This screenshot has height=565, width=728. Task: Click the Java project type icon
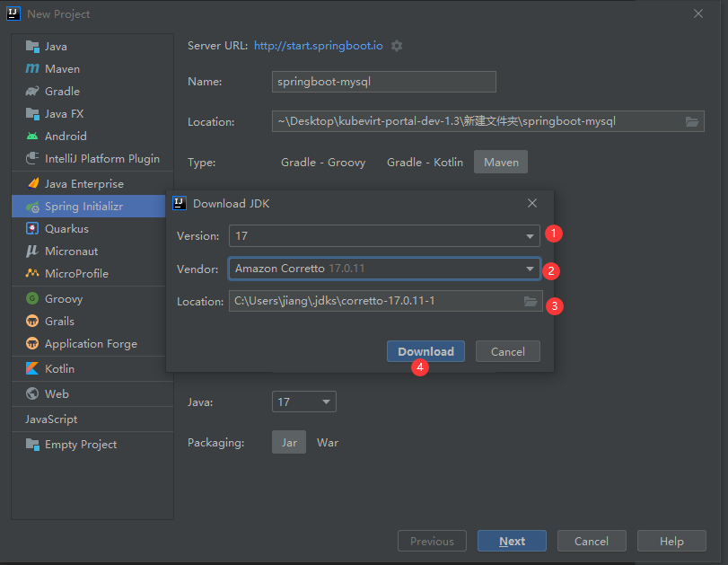(x=32, y=47)
